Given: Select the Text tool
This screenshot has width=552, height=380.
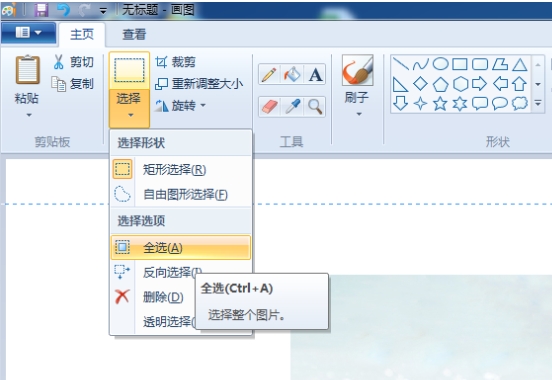Looking at the screenshot, I should tap(315, 74).
